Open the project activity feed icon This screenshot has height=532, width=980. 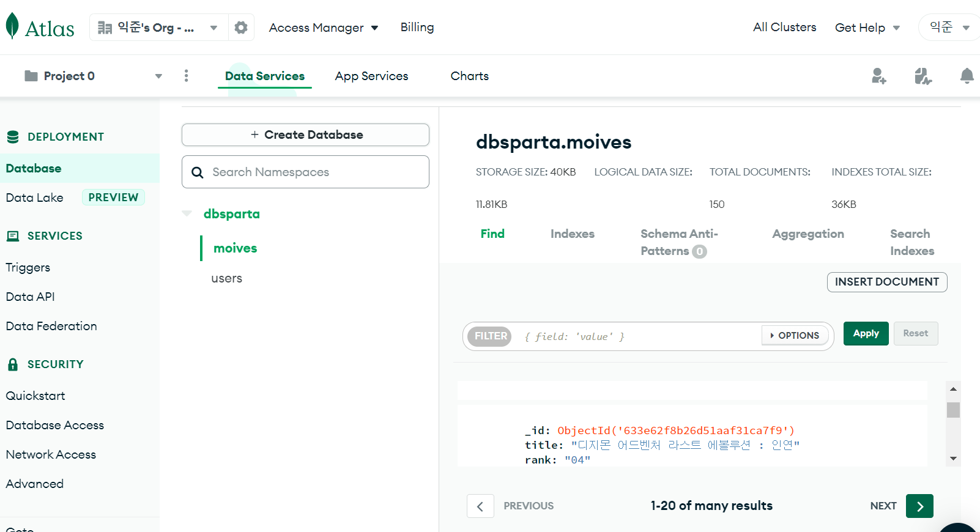(x=923, y=76)
